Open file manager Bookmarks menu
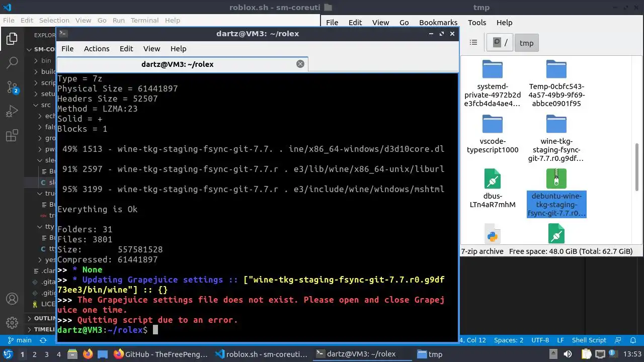The width and height of the screenshot is (644, 362). point(438,23)
